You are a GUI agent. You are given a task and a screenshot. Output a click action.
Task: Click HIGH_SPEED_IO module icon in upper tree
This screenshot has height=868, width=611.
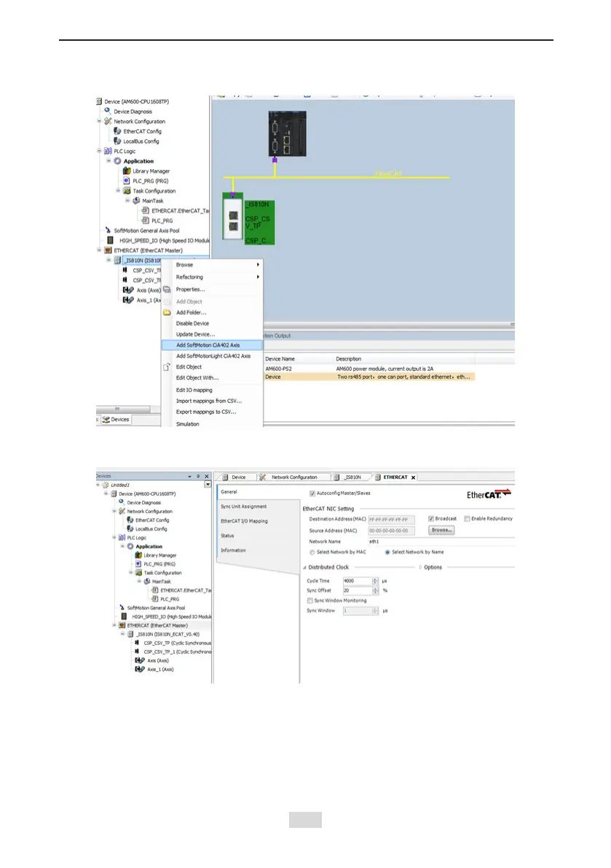(110, 241)
